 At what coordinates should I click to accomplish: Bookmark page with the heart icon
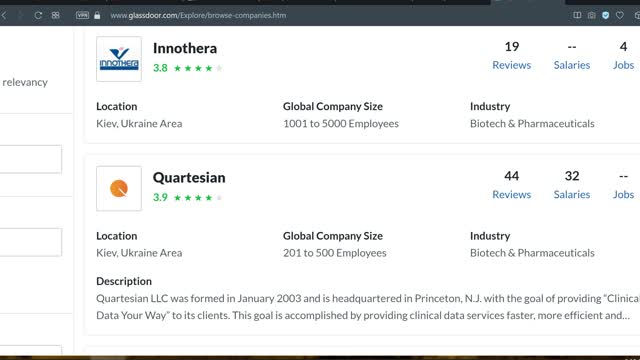[620, 16]
